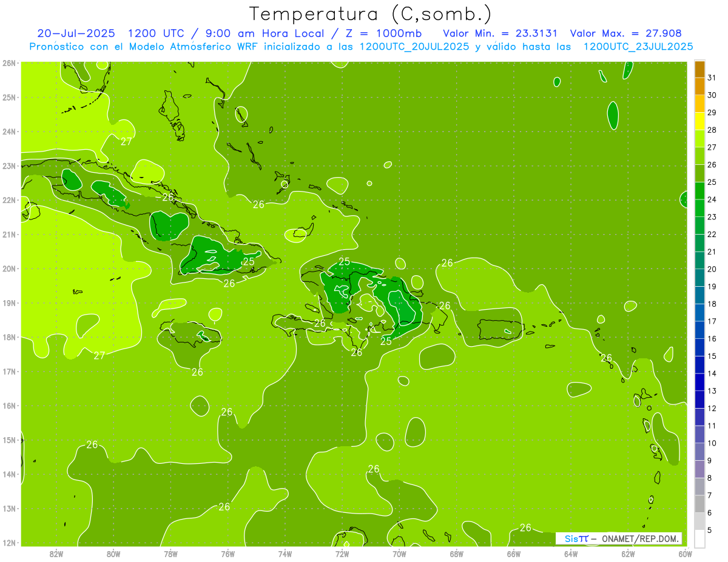Click the color bar label 20
The height and width of the screenshot is (562, 728).
point(712,269)
